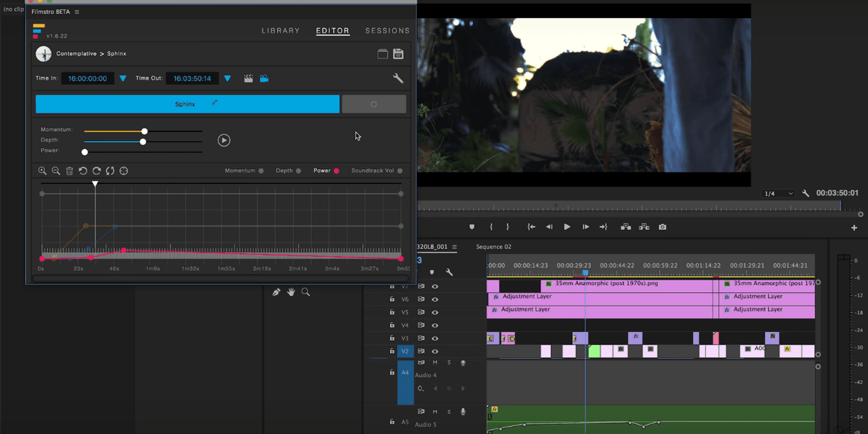Mark Out point in program monitor
Screen dimensions: 868x434
[x=508, y=226]
